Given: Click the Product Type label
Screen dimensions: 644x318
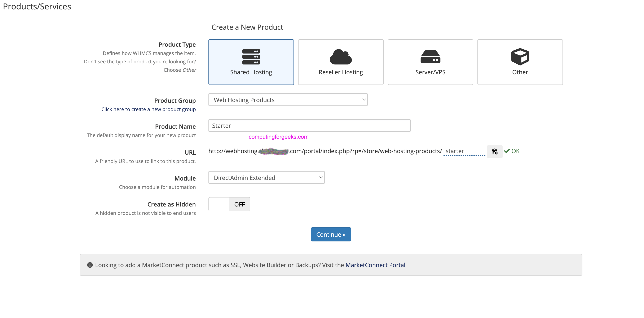Looking at the screenshot, I should [177, 44].
